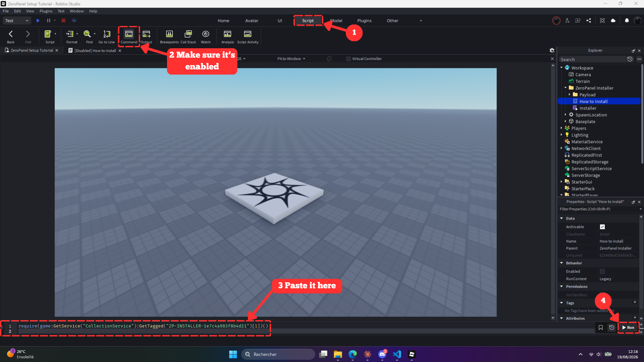
Task: Select Baseplate in Explorer
Action: coord(585,121)
